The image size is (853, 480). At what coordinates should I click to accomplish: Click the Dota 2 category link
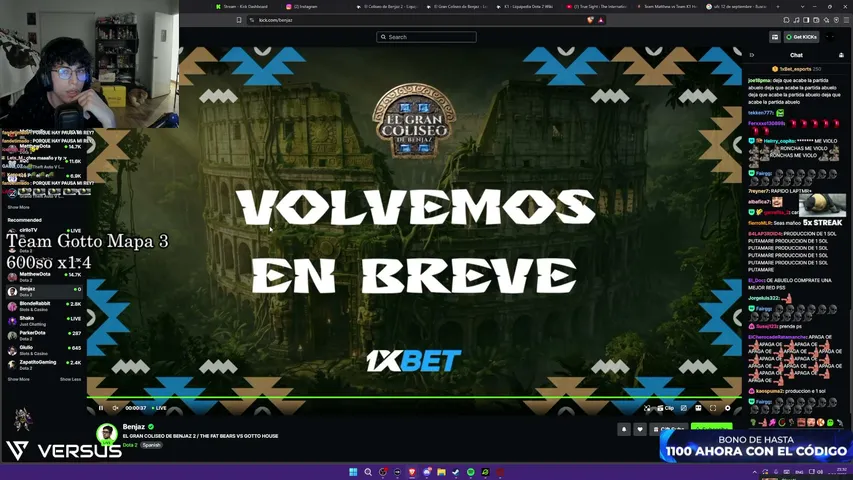129,445
